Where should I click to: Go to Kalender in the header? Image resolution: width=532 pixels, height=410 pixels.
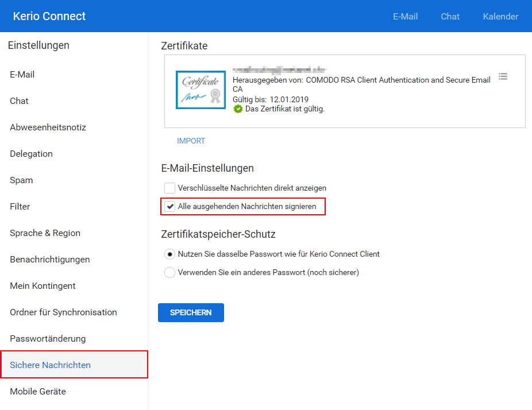(x=500, y=17)
